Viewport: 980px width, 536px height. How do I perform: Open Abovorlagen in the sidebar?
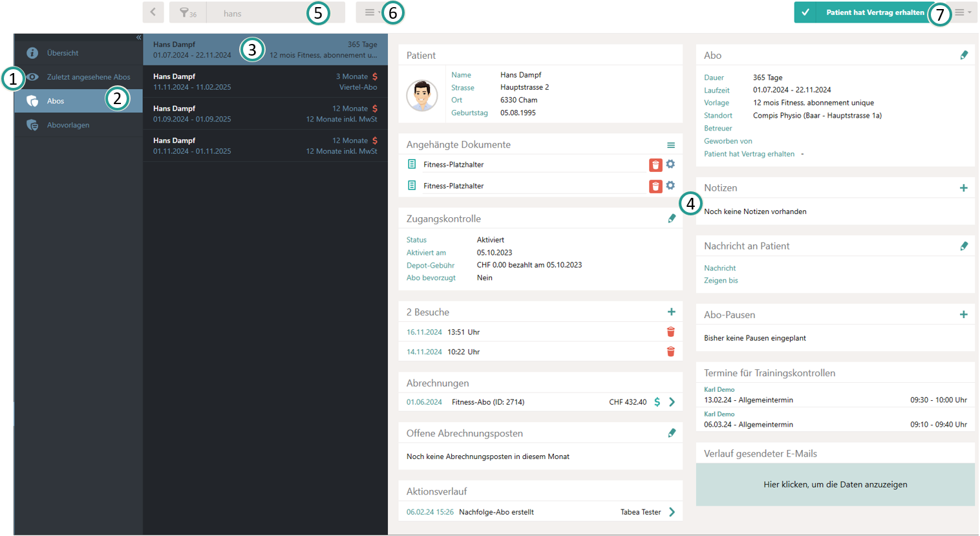pyautogui.click(x=78, y=125)
